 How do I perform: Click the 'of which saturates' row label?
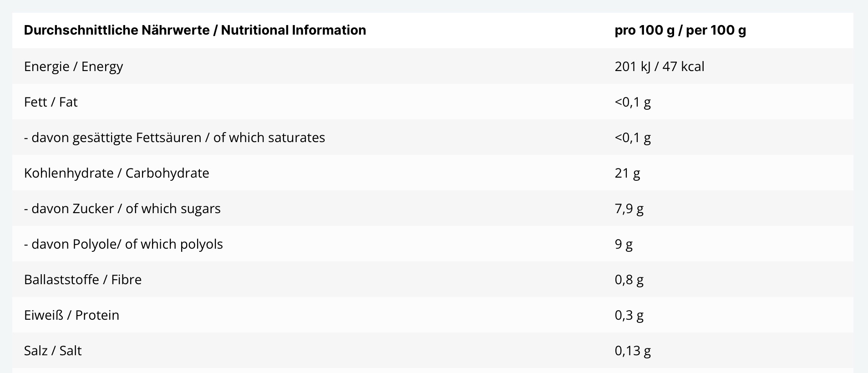(174, 138)
